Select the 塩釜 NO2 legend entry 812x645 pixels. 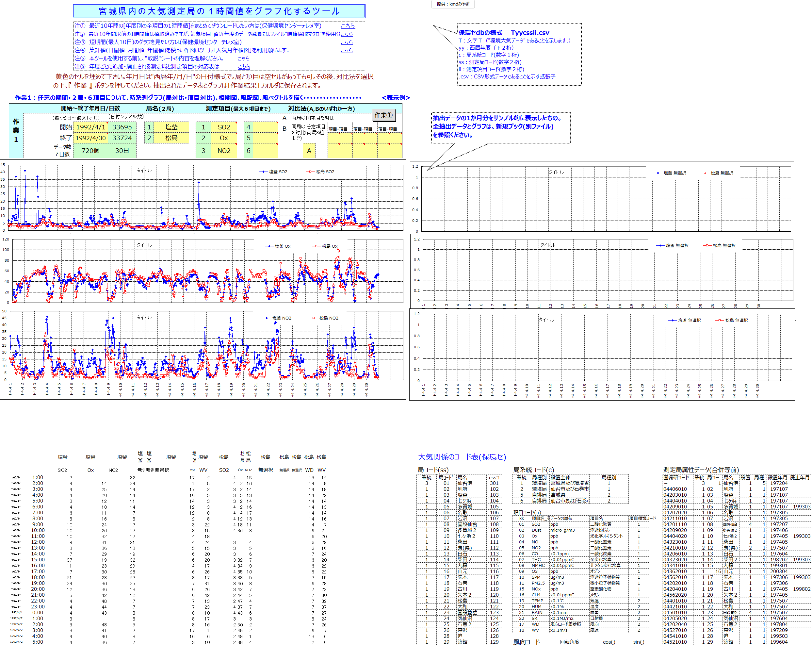(x=277, y=318)
